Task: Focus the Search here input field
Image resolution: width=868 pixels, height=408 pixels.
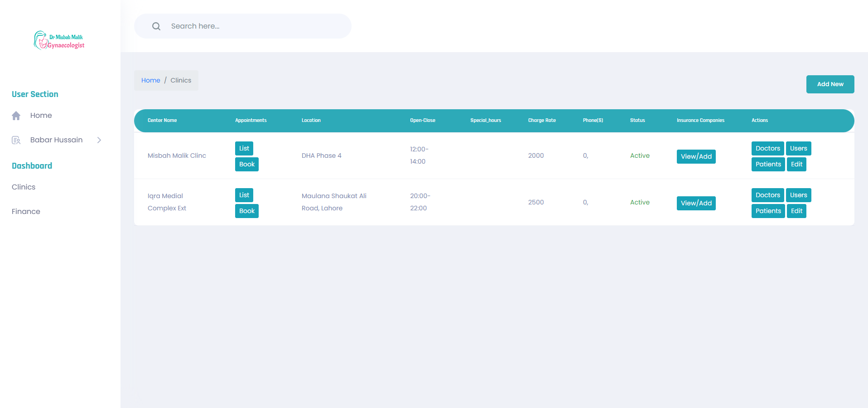Action: coord(254,26)
